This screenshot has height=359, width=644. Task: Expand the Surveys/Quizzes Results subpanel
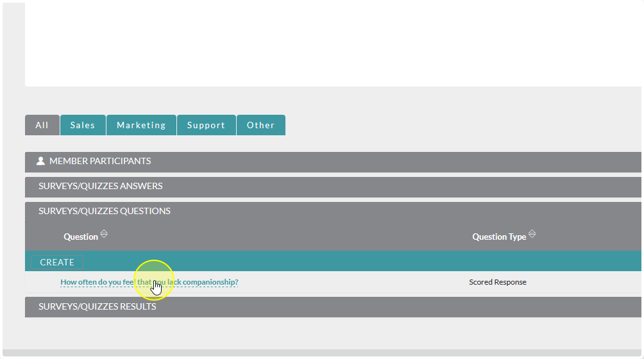pyautogui.click(x=97, y=307)
